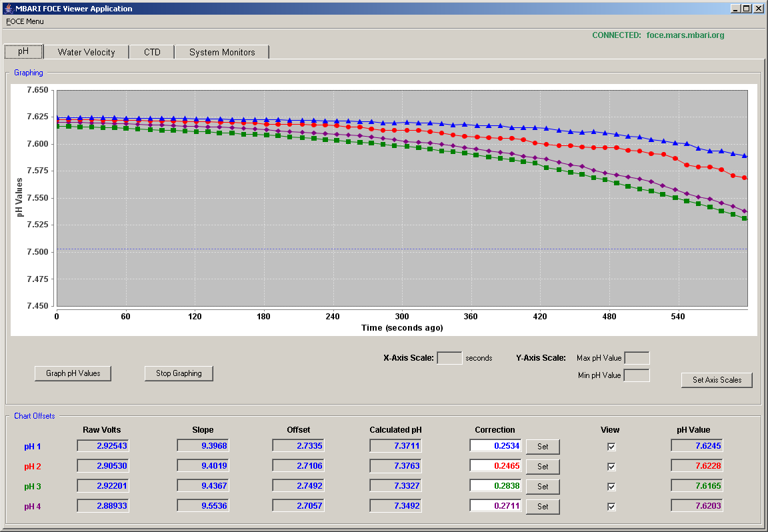Open the CTD tab

152,52
